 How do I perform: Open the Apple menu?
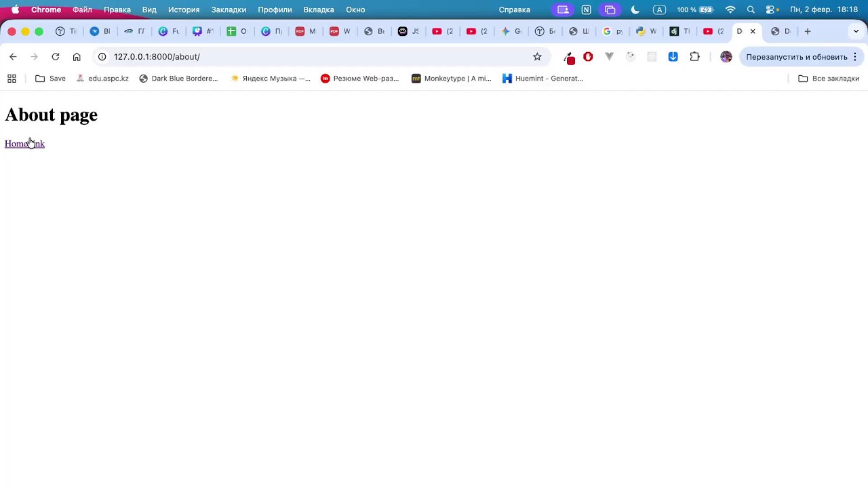pos(15,9)
